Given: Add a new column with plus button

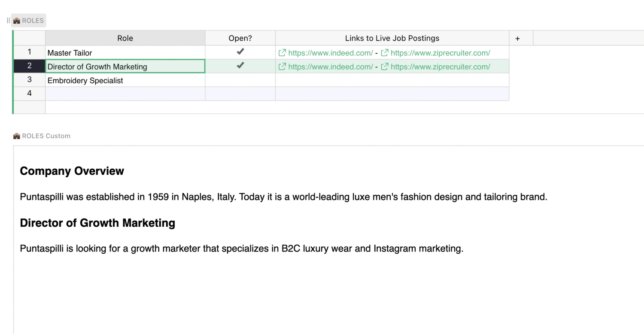Looking at the screenshot, I should point(517,38).
